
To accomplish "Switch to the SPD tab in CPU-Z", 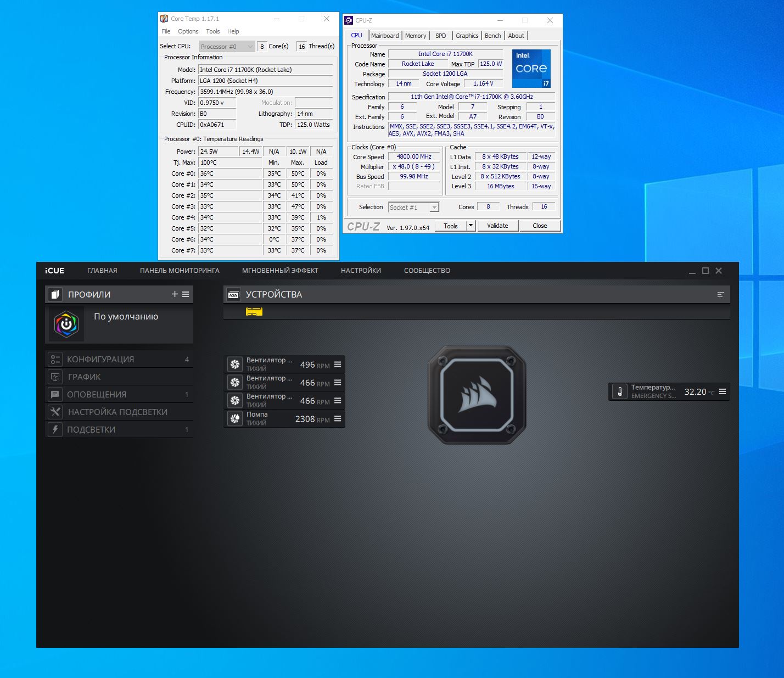I will tap(441, 36).
